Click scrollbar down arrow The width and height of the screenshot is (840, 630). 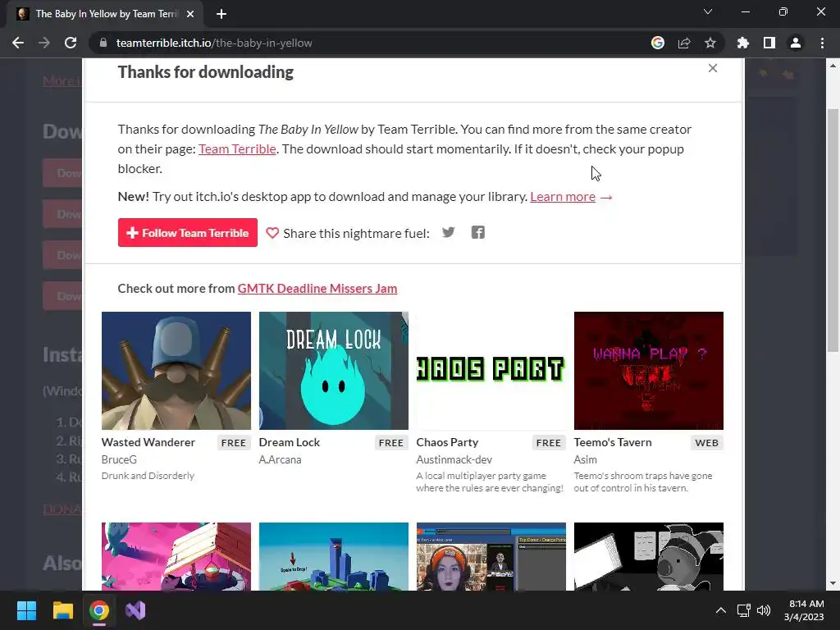(x=833, y=583)
